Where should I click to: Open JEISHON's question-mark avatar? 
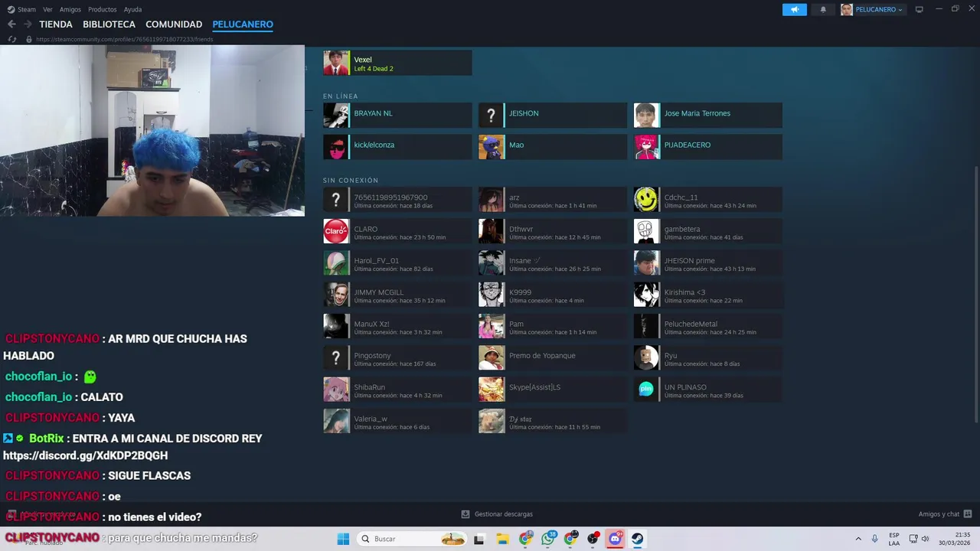[x=492, y=116]
